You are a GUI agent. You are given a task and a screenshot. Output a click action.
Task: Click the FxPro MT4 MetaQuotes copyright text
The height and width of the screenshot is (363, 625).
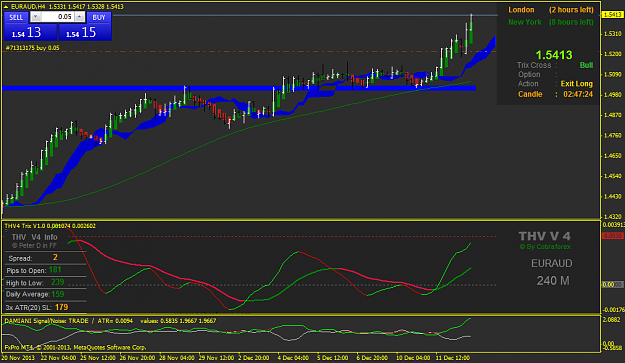point(75,347)
